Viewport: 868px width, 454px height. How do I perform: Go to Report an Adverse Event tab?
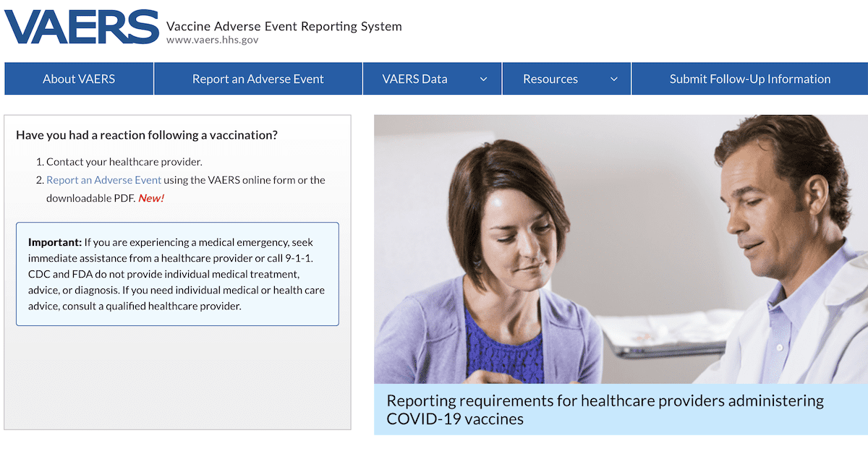258,79
